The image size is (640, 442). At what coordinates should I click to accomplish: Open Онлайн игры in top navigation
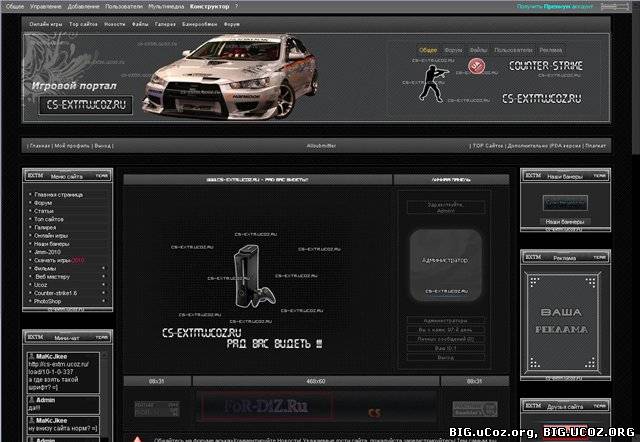(46, 24)
